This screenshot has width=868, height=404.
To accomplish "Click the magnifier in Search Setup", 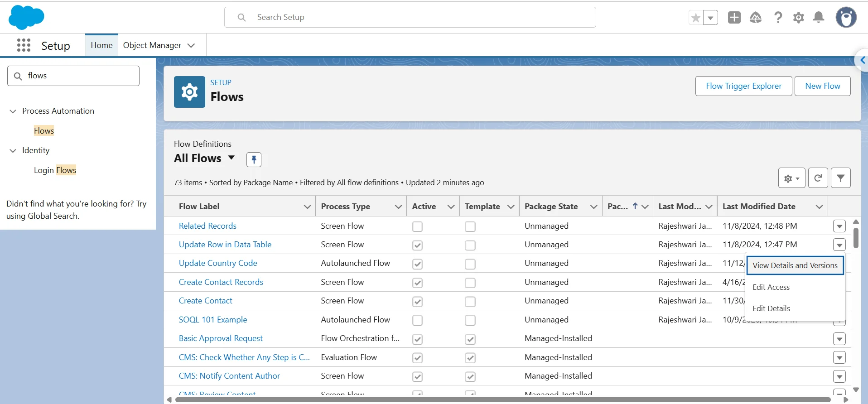I will point(242,17).
